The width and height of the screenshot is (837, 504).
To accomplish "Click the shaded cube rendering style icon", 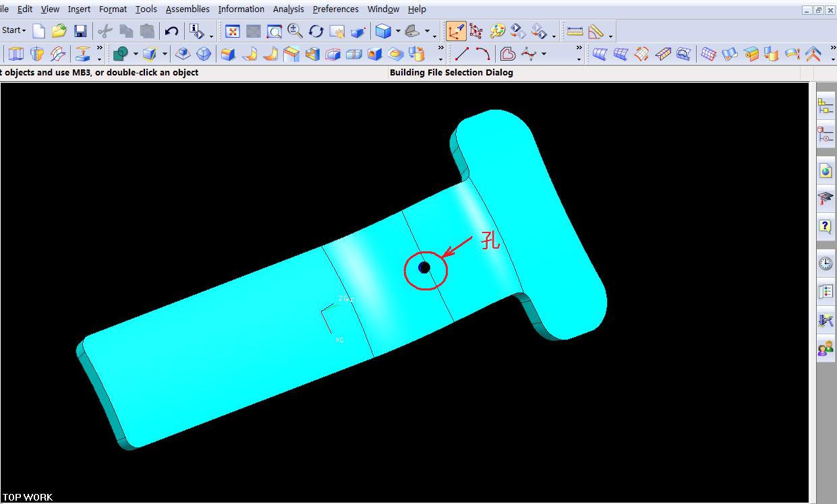I will (x=384, y=31).
